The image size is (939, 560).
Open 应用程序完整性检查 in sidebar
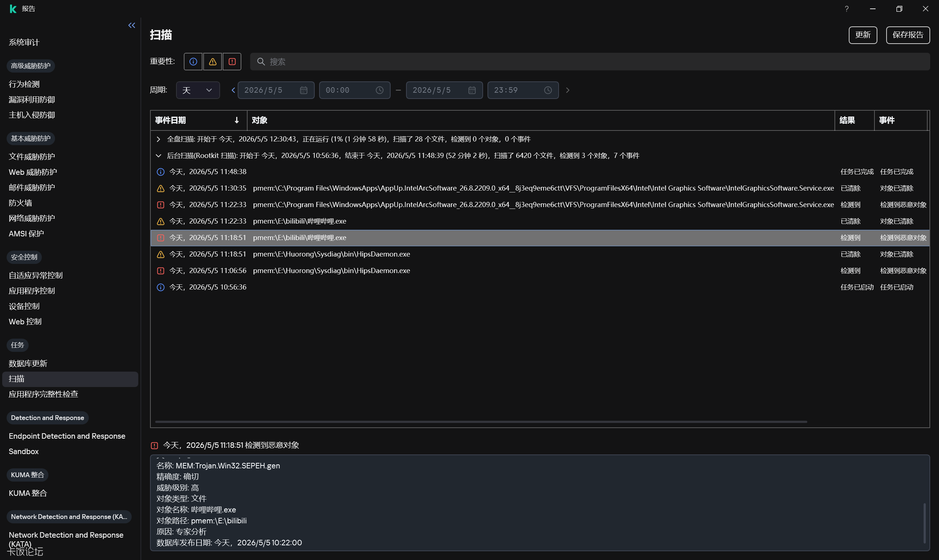43,394
